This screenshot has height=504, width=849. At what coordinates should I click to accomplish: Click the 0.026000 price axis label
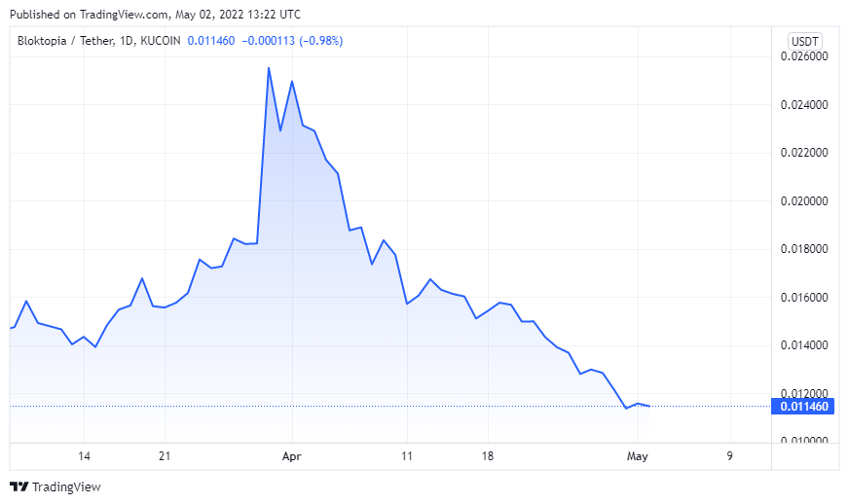click(x=803, y=56)
